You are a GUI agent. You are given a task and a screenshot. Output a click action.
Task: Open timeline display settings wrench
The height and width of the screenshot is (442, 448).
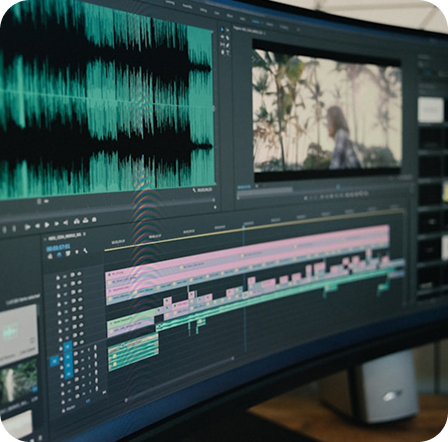pos(85,250)
